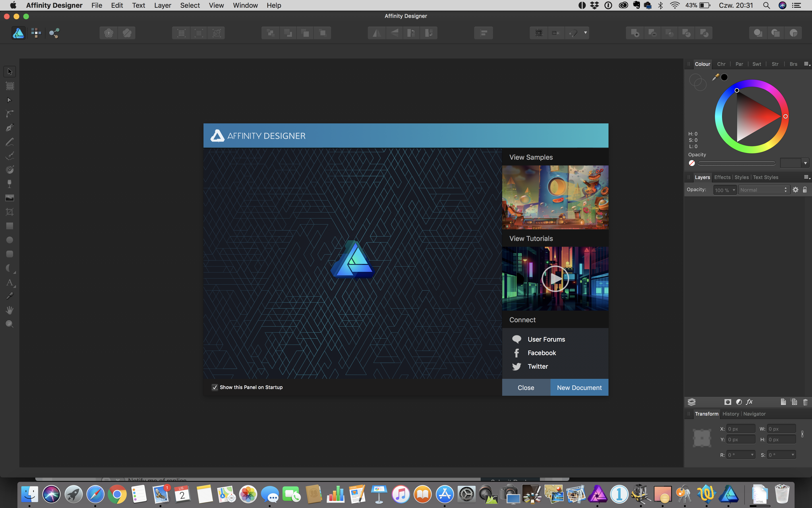Screen dimensions: 812x508
Task: Open the Facebook link
Action: (x=542, y=353)
